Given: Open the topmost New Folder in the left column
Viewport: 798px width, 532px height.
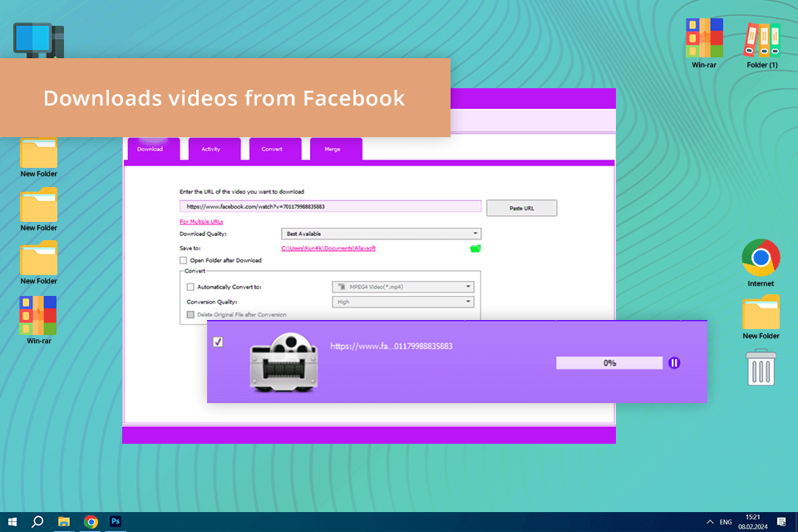Looking at the screenshot, I should [39, 153].
